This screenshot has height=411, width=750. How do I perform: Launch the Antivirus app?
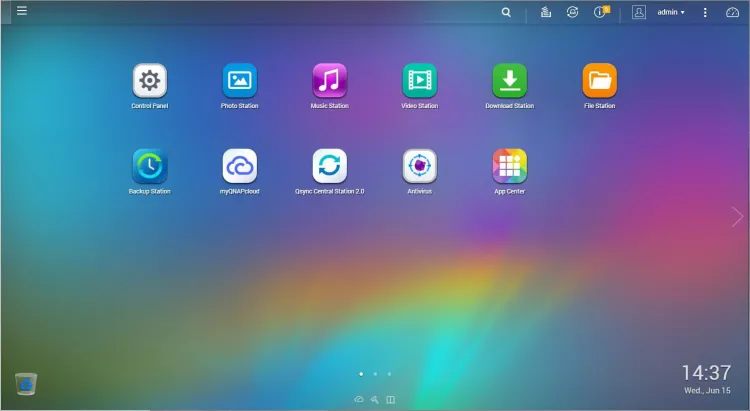(x=419, y=165)
